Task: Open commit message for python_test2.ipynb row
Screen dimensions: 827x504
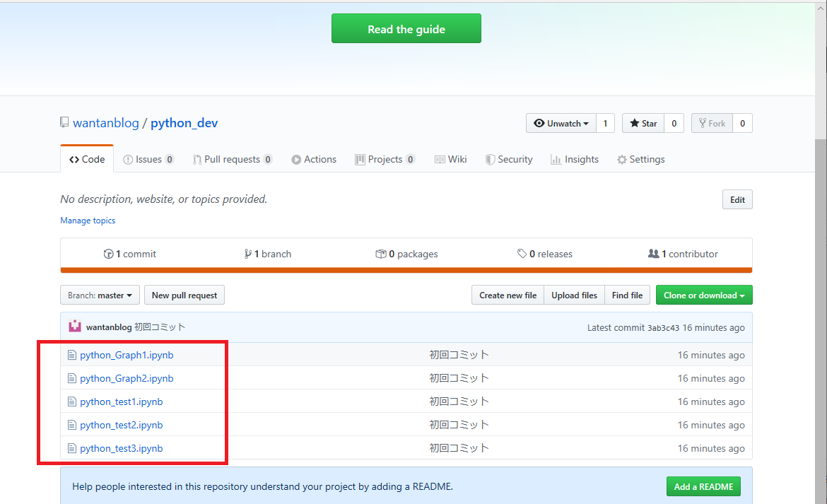Action: pos(459,424)
